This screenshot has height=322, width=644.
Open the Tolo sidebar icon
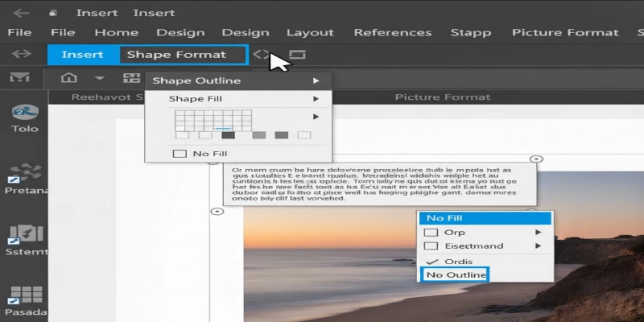coord(25,113)
